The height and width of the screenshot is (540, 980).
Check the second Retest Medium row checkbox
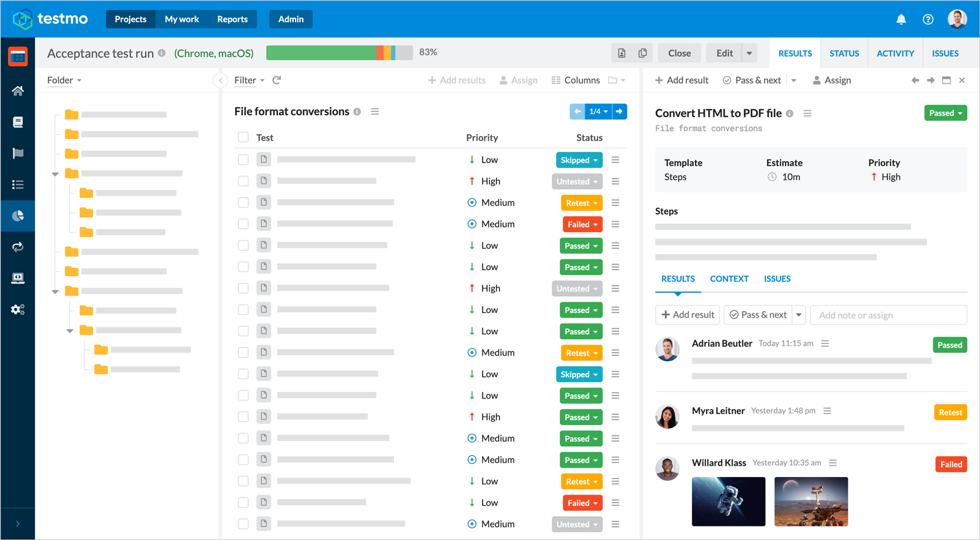pyautogui.click(x=243, y=353)
